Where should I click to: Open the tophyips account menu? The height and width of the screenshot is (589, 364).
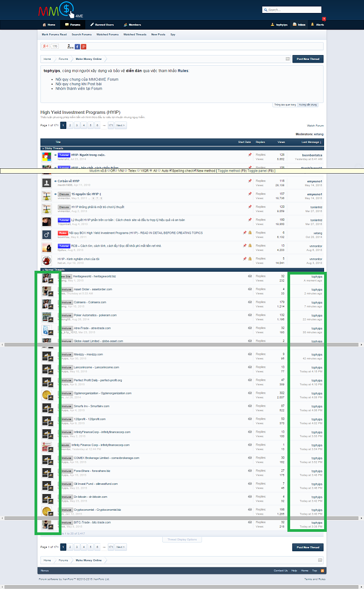279,25
